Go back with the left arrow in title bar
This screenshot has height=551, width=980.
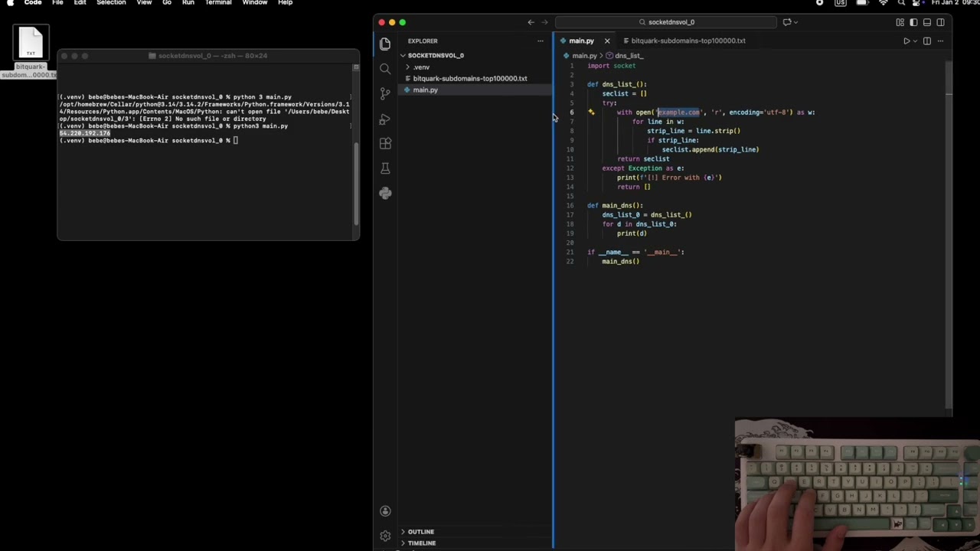pos(531,22)
